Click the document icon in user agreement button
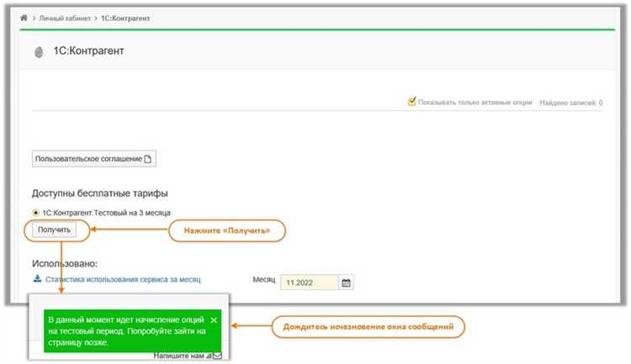The image size is (631, 364). (148, 159)
